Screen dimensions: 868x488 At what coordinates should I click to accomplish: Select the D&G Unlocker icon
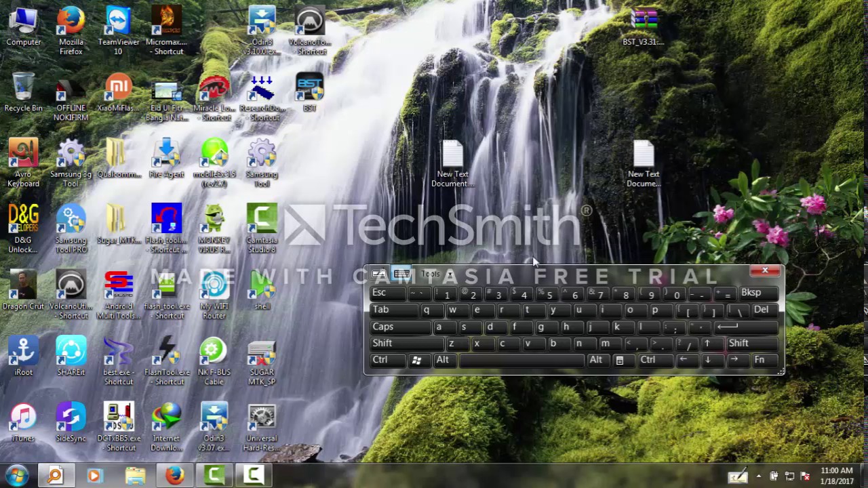[23, 229]
